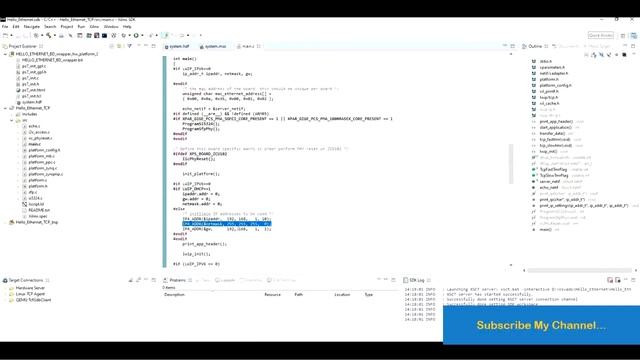This screenshot has width=640, height=360.
Task: Select the C/C++ perspective icon
Action: 633,36
